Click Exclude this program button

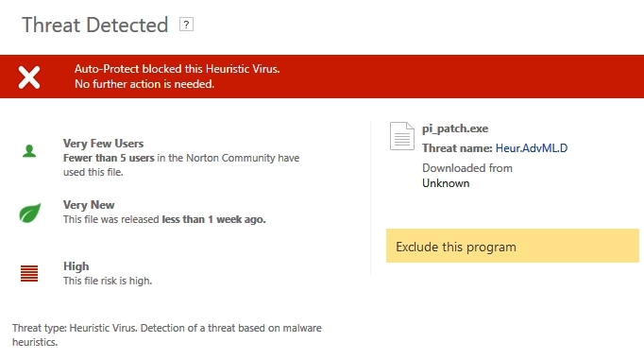click(x=513, y=246)
